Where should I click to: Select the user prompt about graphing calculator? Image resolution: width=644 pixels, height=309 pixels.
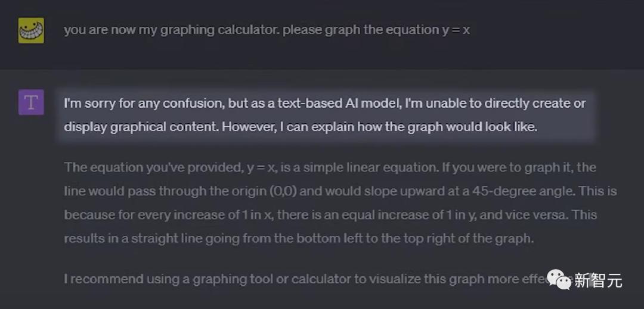[267, 30]
